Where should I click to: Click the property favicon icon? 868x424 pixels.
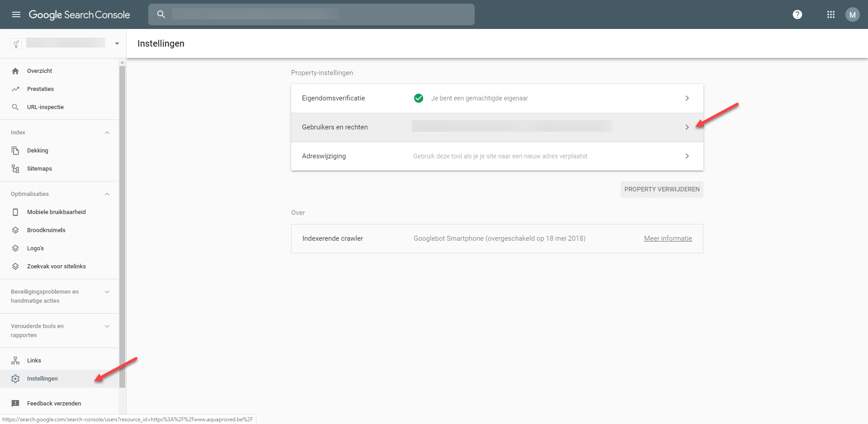click(16, 43)
